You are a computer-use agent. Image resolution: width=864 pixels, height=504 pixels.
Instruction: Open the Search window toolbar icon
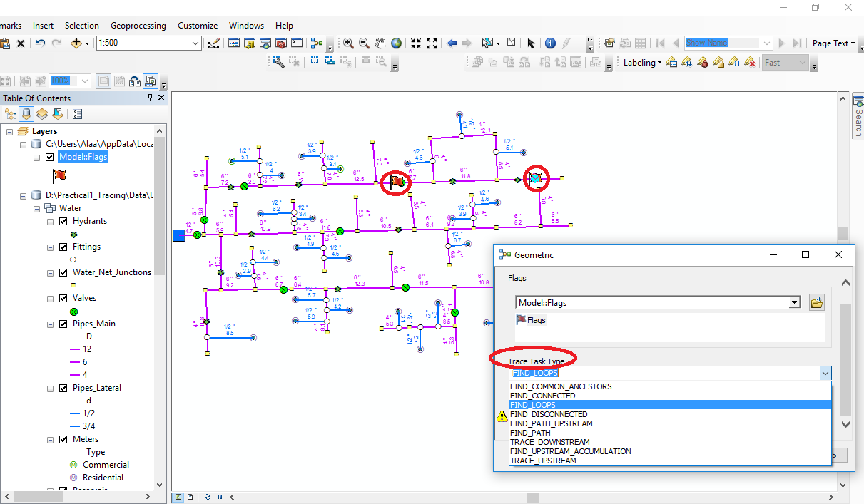tap(265, 43)
